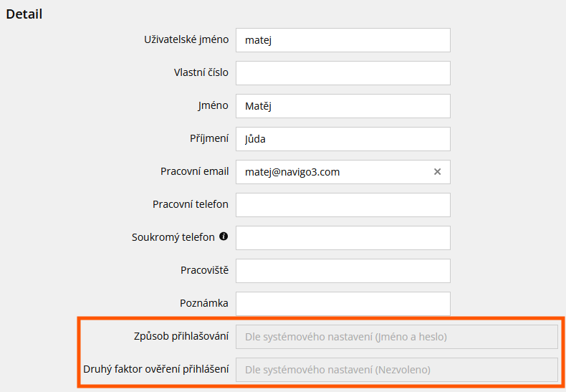Click the Pracoviště label text
Viewport: 566px width, 392px height.
point(204,270)
